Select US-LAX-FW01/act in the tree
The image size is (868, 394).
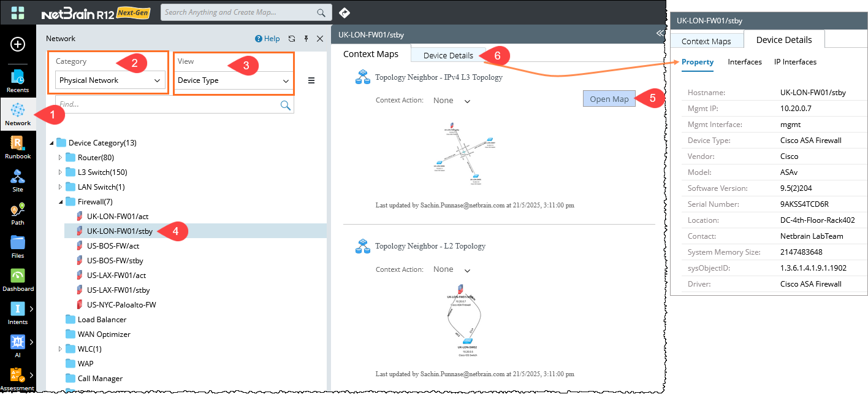coord(116,275)
